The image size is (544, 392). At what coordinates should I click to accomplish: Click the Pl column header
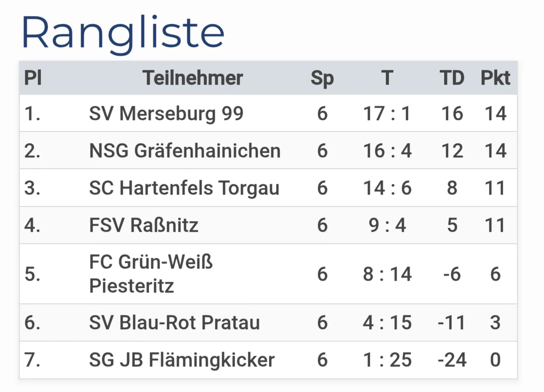(33, 78)
